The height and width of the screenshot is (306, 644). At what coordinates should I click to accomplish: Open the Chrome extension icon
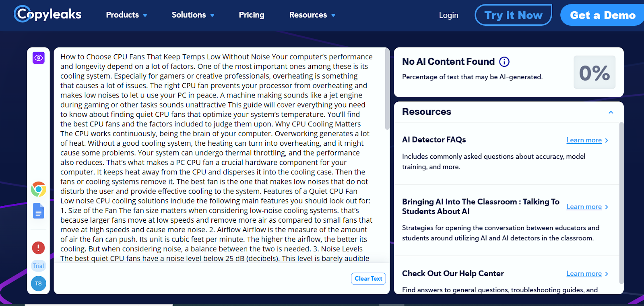[39, 189]
